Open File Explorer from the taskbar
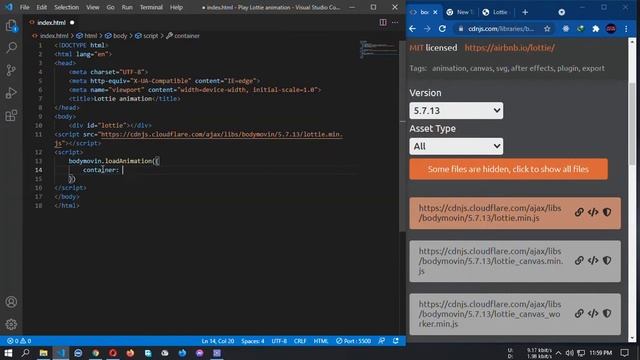The width and height of the screenshot is (640, 360). coord(43,353)
